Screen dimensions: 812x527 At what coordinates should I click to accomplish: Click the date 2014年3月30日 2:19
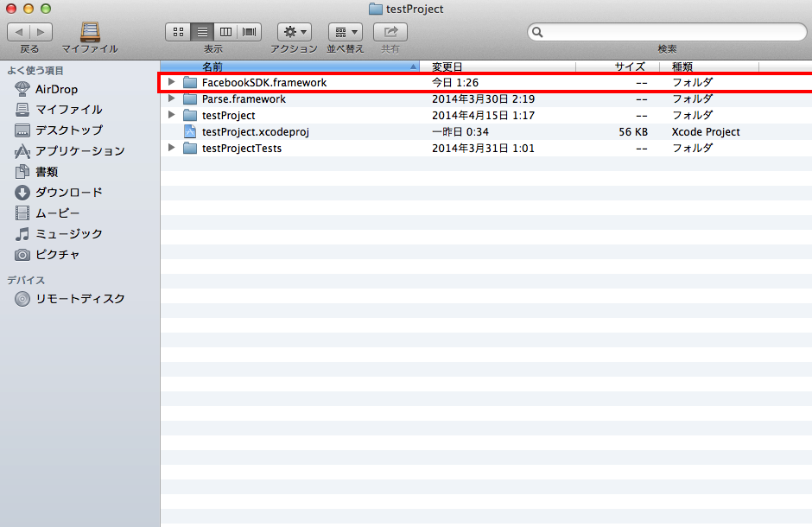coord(483,98)
